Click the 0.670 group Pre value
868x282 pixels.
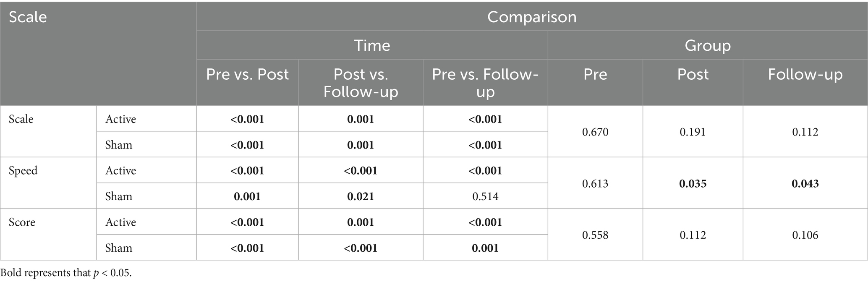595,132
